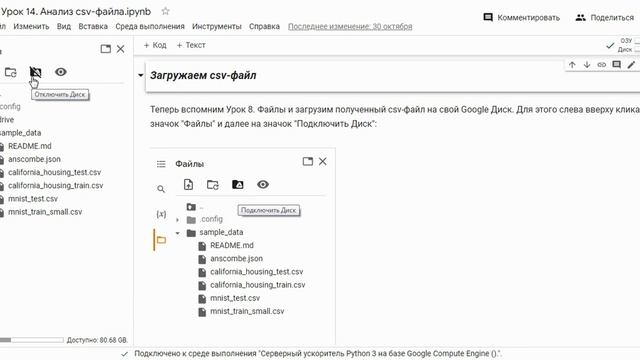The image size is (640, 360).
Task: Click the Доступно: 80.68 GB text
Action: [x=97, y=340]
